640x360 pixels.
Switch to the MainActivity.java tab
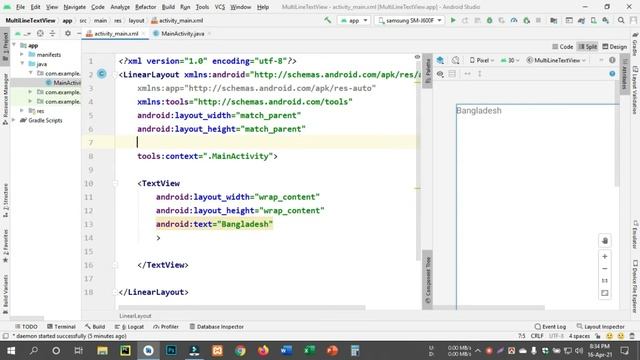(182, 33)
